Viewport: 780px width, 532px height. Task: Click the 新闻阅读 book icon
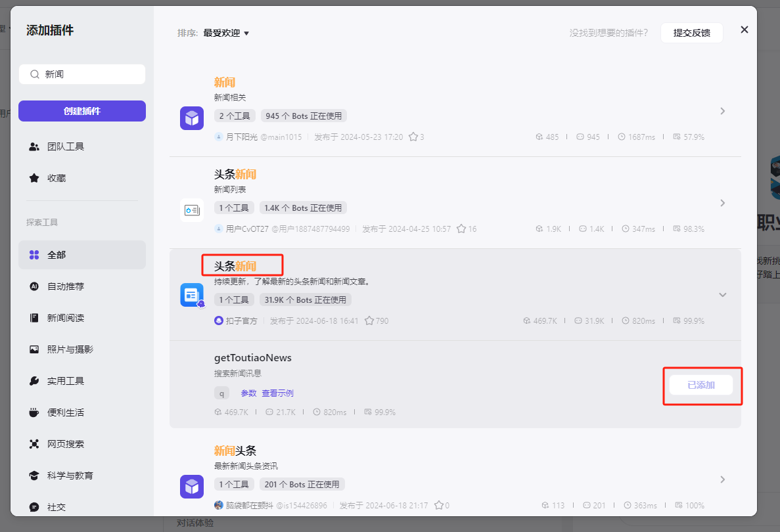[x=34, y=318]
